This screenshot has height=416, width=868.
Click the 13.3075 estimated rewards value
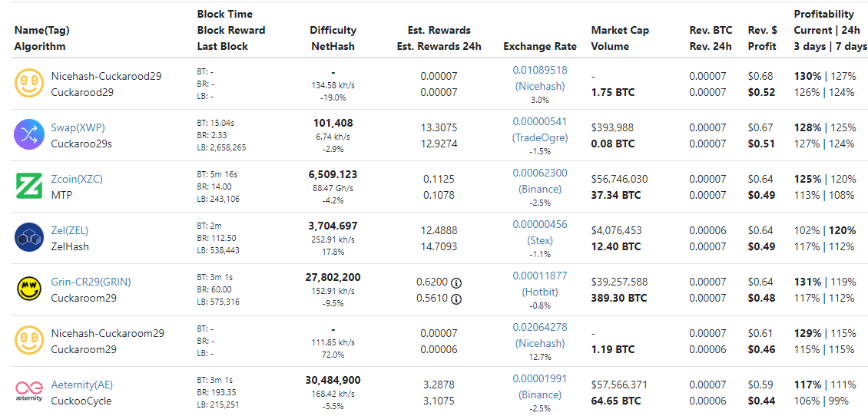point(439,127)
